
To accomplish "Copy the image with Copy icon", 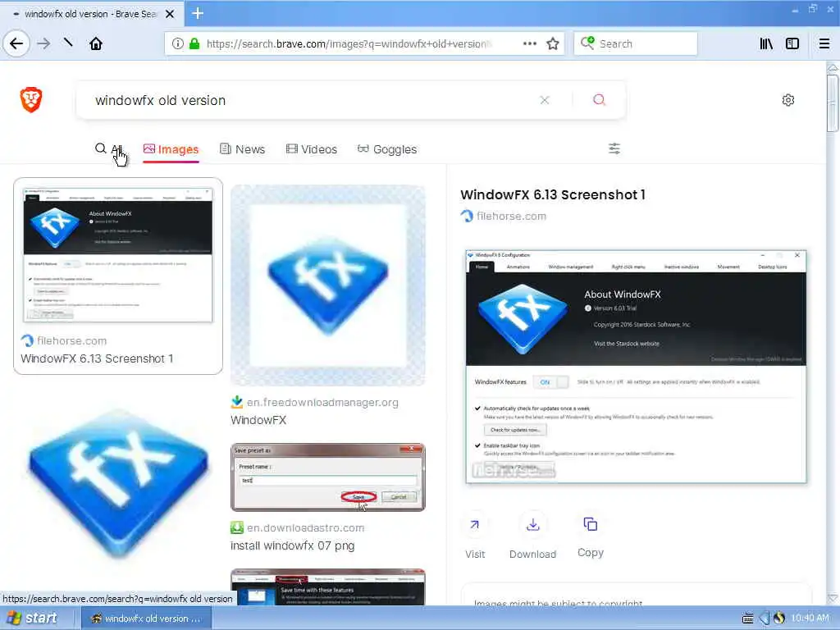I will pos(591,524).
